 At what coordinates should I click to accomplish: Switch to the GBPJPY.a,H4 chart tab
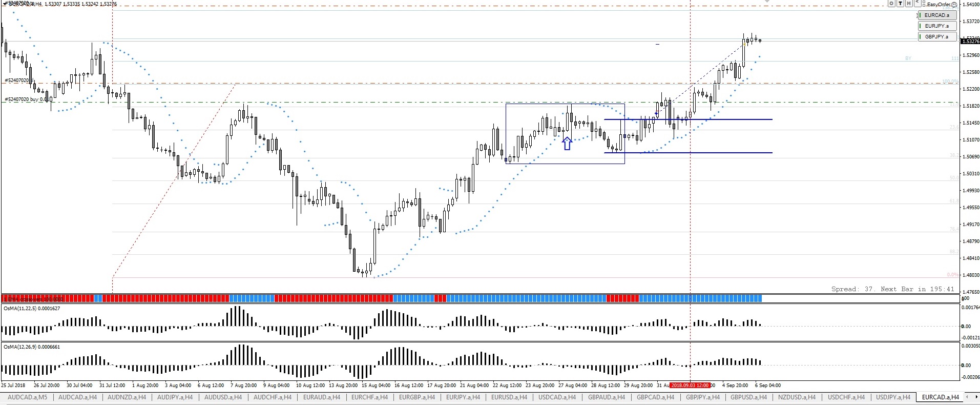(703, 397)
